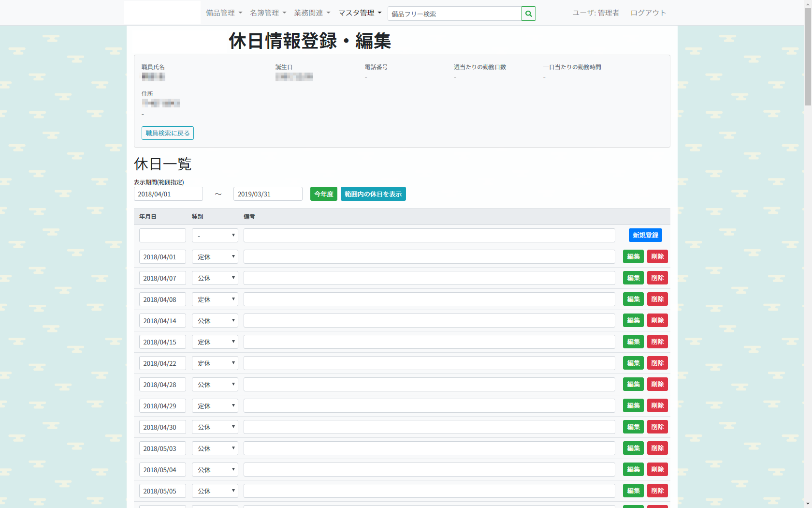This screenshot has width=812, height=508.
Task: Click 削除 for the 2018/04/15 row
Action: click(x=657, y=342)
